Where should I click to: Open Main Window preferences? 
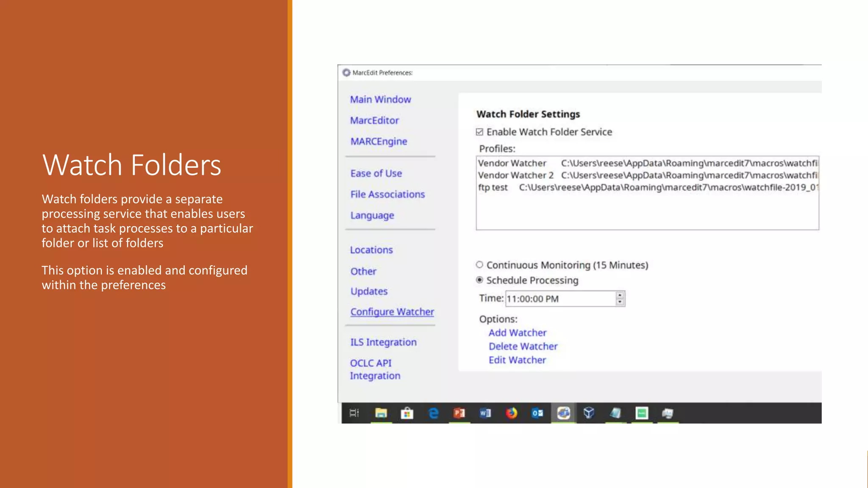pos(381,100)
